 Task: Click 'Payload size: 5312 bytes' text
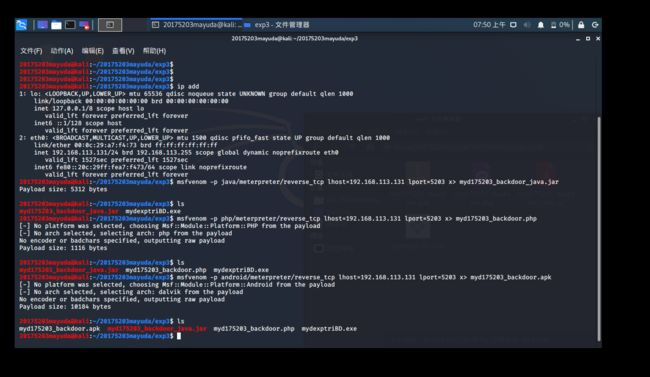click(x=63, y=189)
